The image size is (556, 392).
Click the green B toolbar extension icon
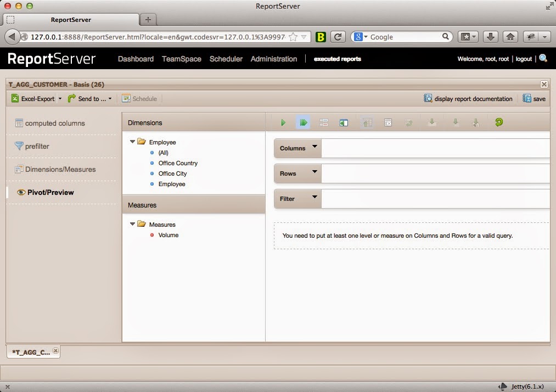pyautogui.click(x=321, y=37)
